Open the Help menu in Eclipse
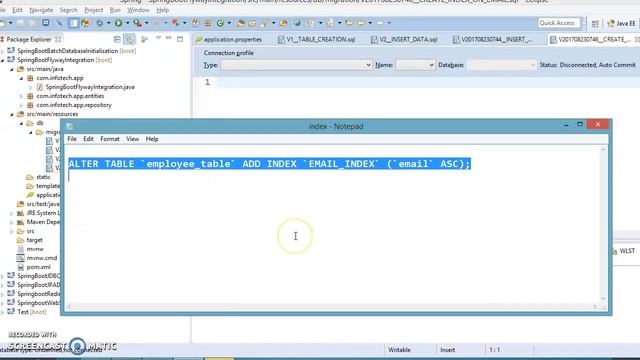640x360 pixels. click(162, 10)
